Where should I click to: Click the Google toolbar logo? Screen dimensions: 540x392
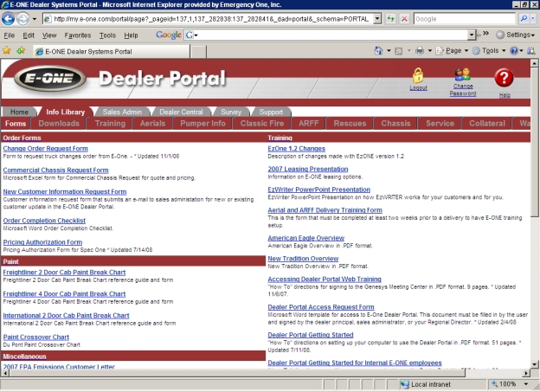169,35
